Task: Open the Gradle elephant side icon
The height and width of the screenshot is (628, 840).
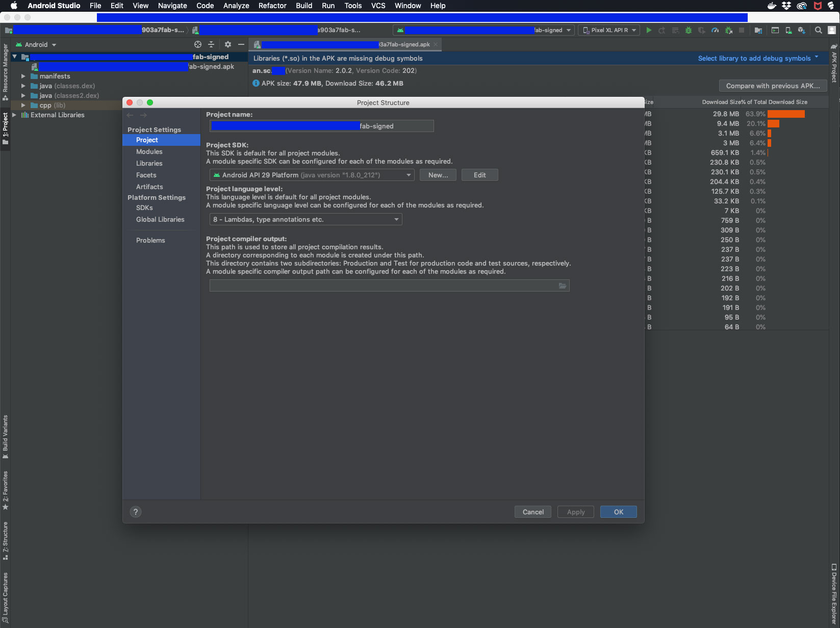Action: 833,46
